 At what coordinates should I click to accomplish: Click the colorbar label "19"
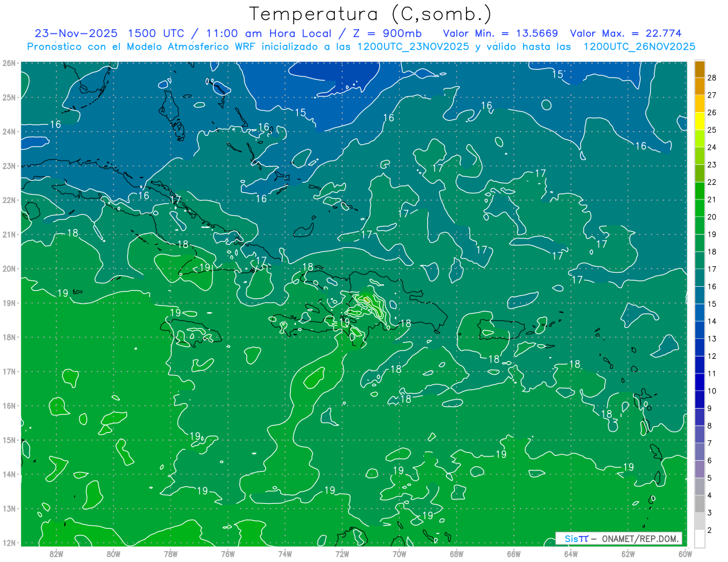712,235
